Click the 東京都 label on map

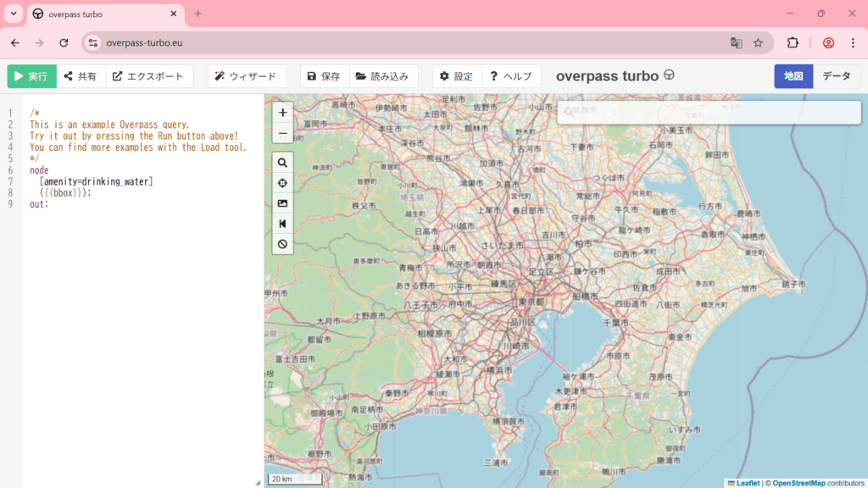point(532,302)
